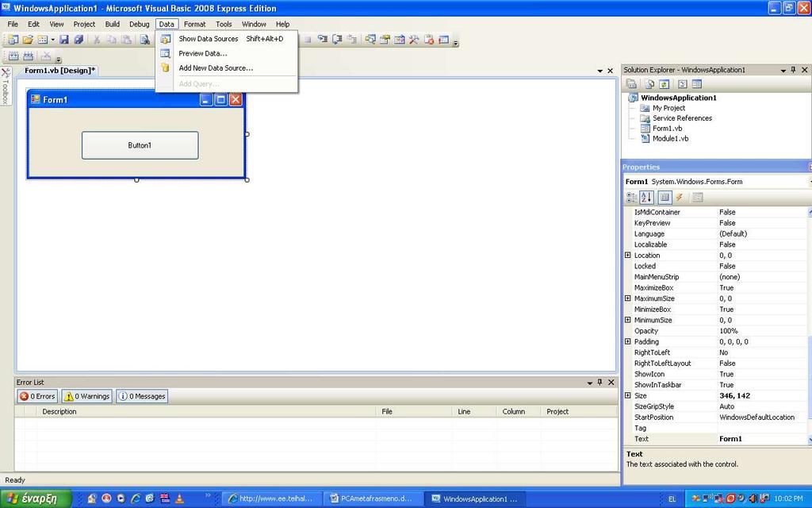Open the Project menu
Screen dimensions: 812x508
coord(84,24)
